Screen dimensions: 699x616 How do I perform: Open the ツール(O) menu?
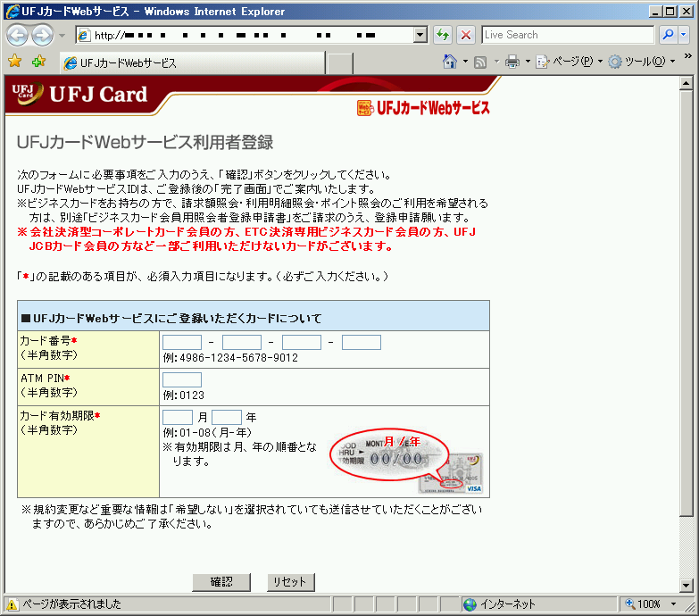641,62
